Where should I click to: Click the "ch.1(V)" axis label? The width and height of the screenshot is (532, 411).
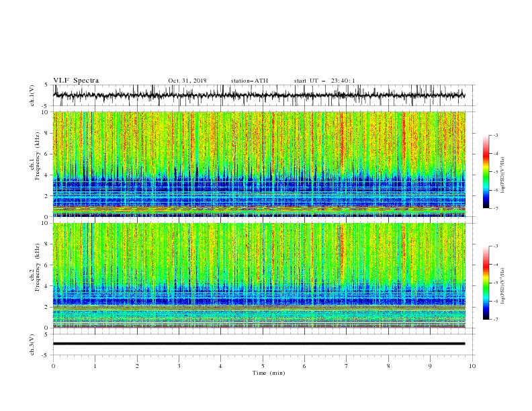32,95
